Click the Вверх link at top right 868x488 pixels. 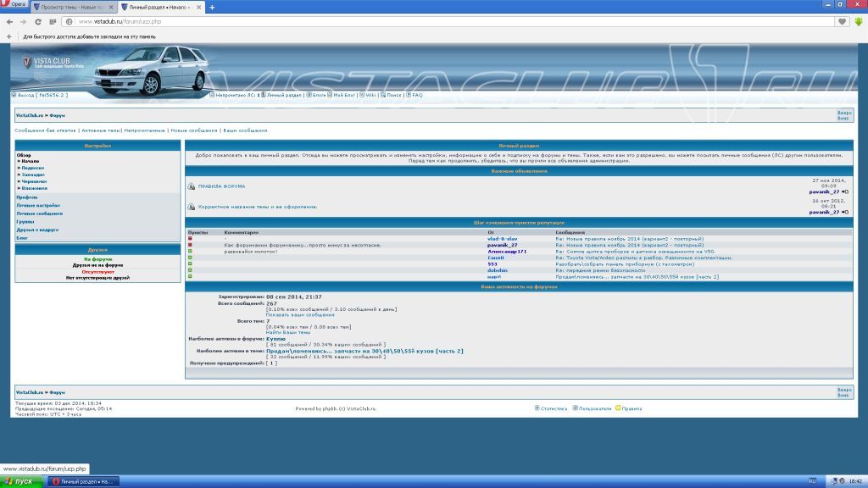coord(843,112)
